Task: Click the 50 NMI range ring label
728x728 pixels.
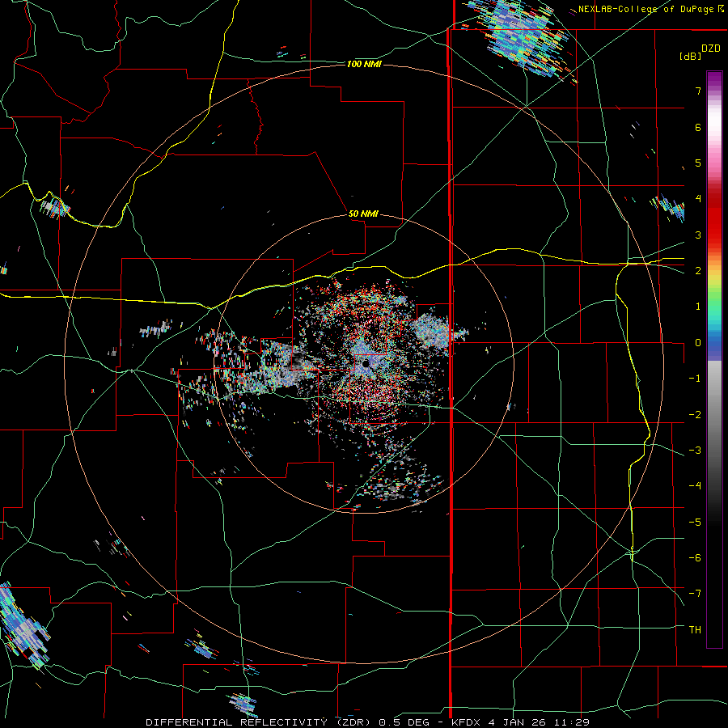Action: pos(363,214)
